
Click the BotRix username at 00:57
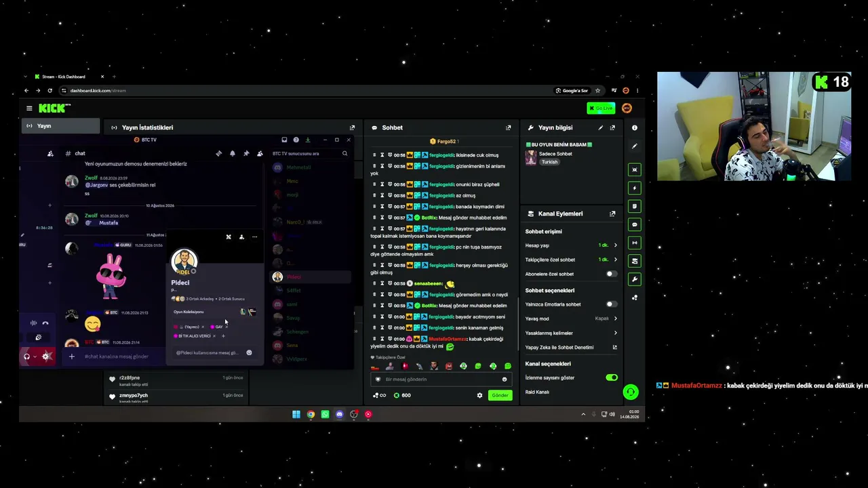pos(429,218)
